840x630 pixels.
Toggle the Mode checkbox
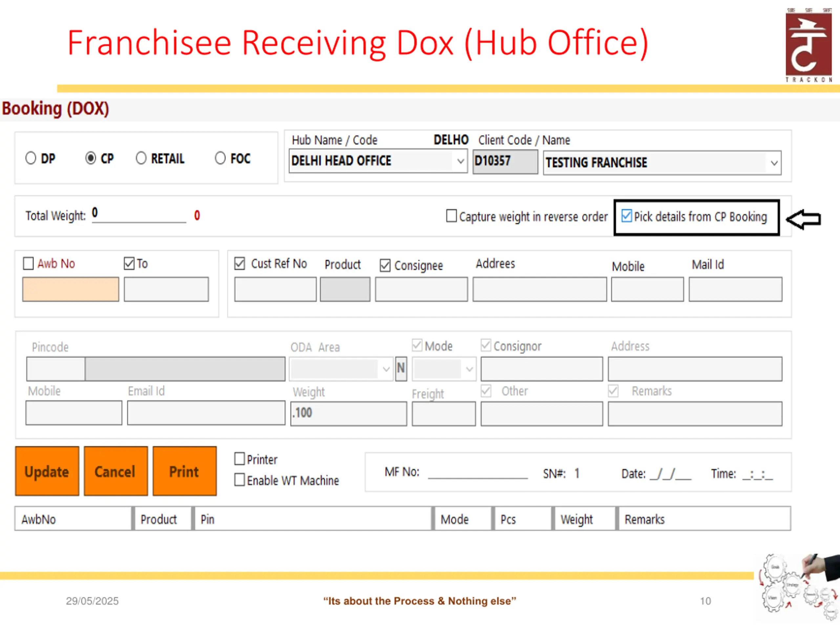(x=417, y=345)
